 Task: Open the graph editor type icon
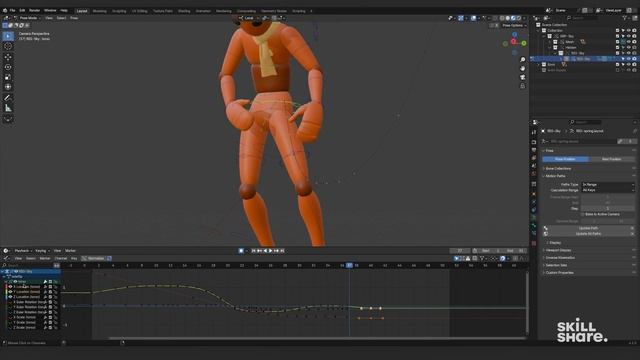(x=6, y=258)
